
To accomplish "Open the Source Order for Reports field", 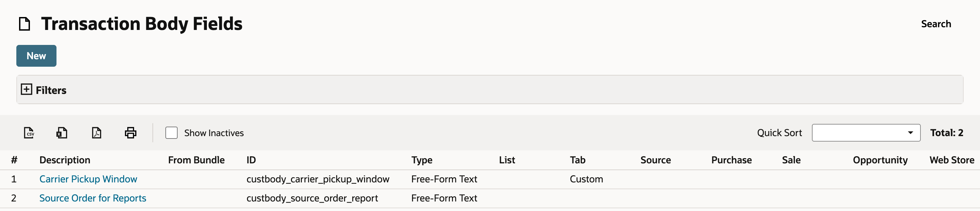I will pyautogui.click(x=93, y=198).
